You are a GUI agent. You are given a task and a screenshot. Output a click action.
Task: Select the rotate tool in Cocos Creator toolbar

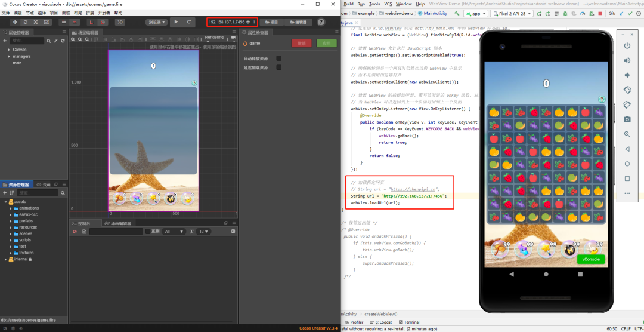pyautogui.click(x=26, y=22)
